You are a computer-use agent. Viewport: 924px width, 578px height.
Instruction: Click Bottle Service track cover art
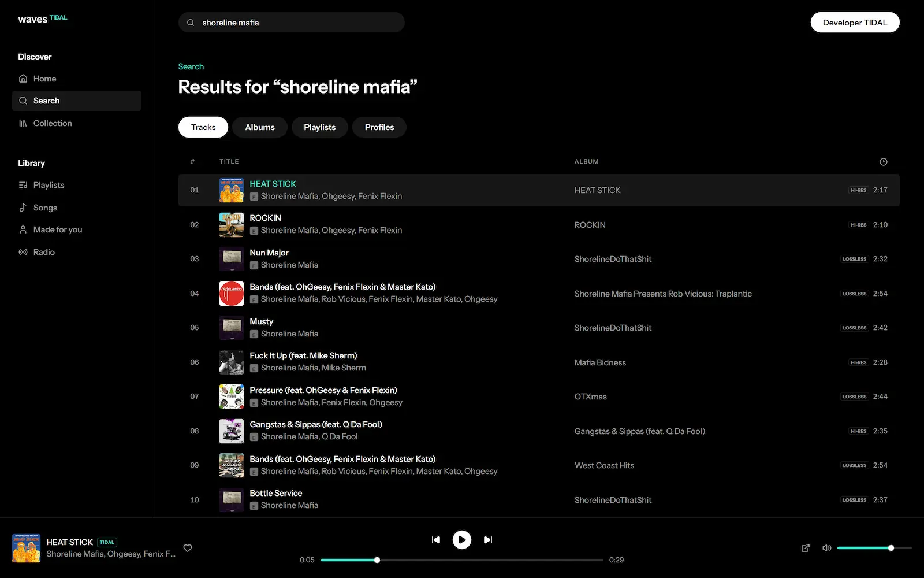point(232,500)
